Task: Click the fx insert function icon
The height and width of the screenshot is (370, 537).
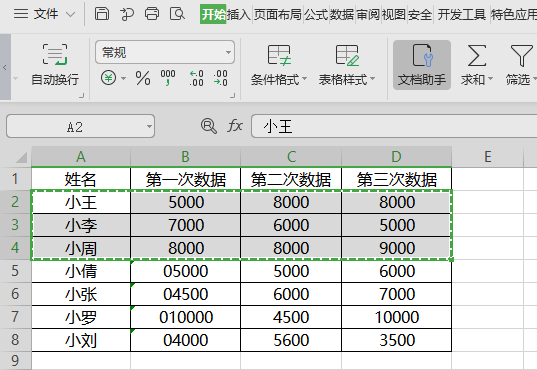Action: [235, 126]
